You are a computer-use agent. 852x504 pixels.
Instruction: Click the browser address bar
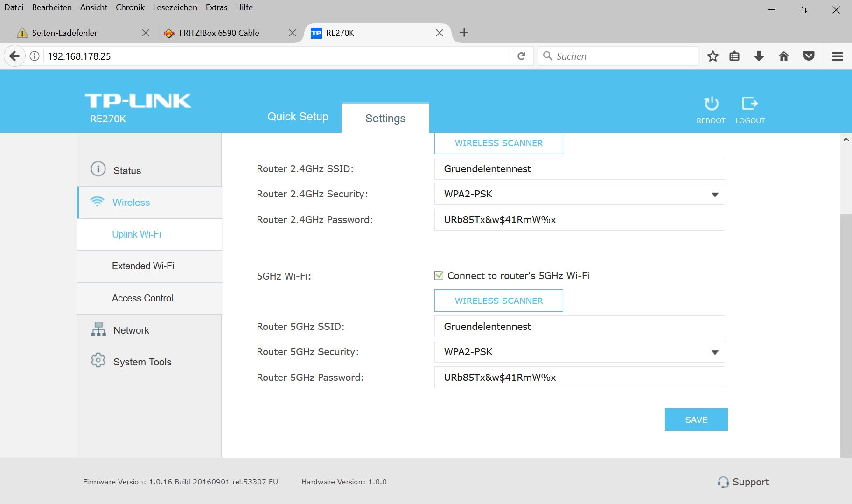[x=275, y=56]
